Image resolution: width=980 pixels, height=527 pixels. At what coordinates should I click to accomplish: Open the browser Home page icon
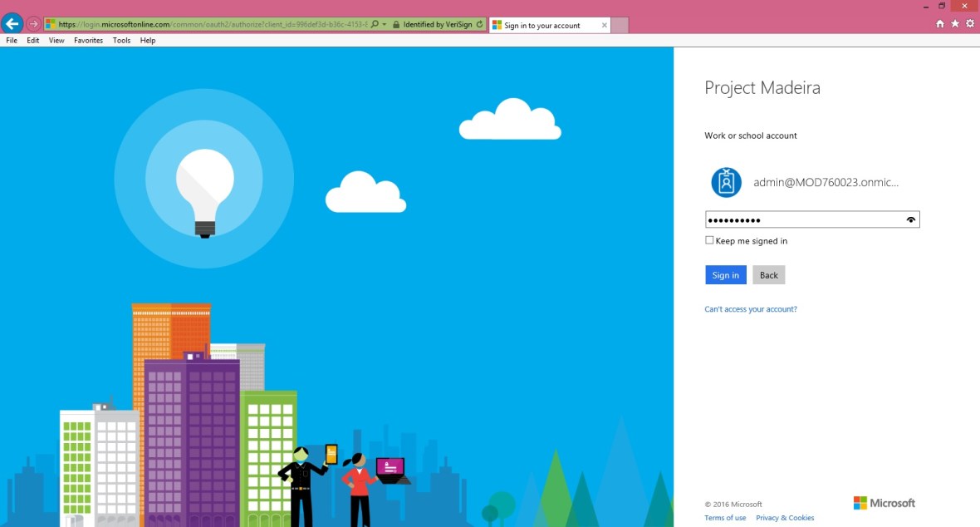click(940, 24)
